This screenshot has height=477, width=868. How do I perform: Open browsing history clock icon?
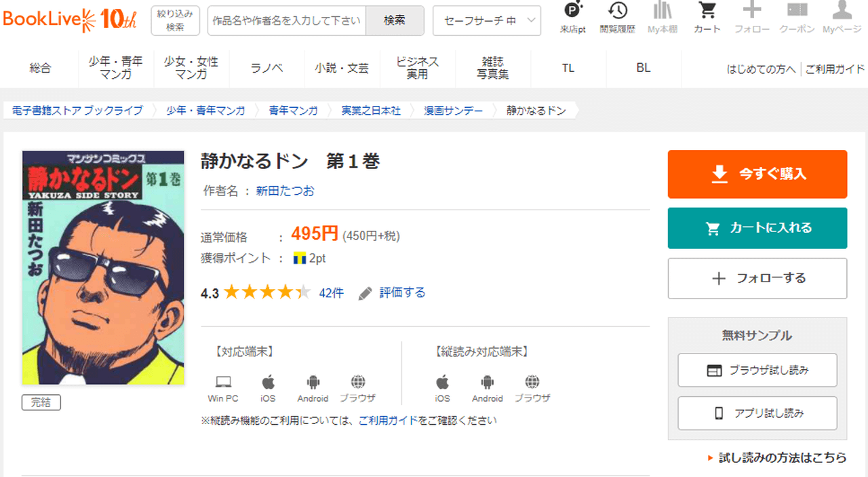617,11
